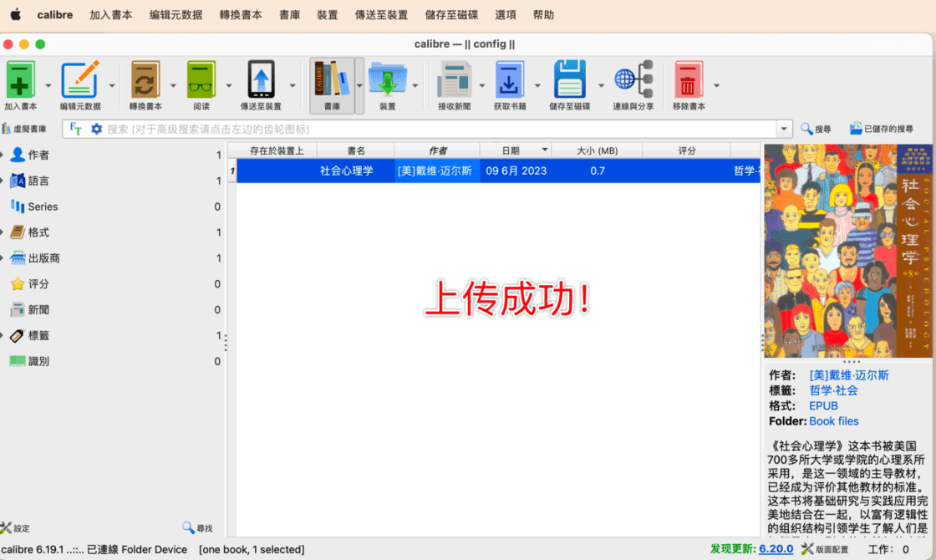Click the 已储存的搜尋 button
The width and height of the screenshot is (936, 560).
click(x=882, y=129)
